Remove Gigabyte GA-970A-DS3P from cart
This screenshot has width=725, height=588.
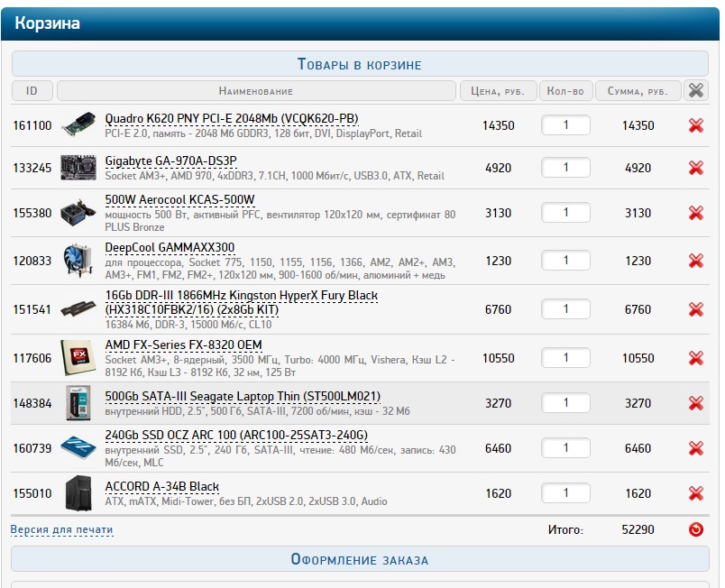pyautogui.click(x=696, y=168)
